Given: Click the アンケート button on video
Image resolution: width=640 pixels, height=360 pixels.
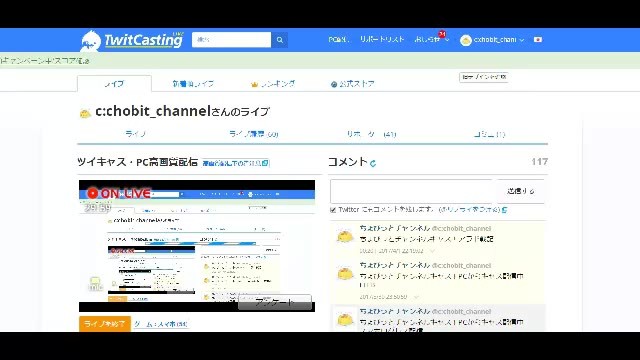Looking at the screenshot, I should coord(275,302).
